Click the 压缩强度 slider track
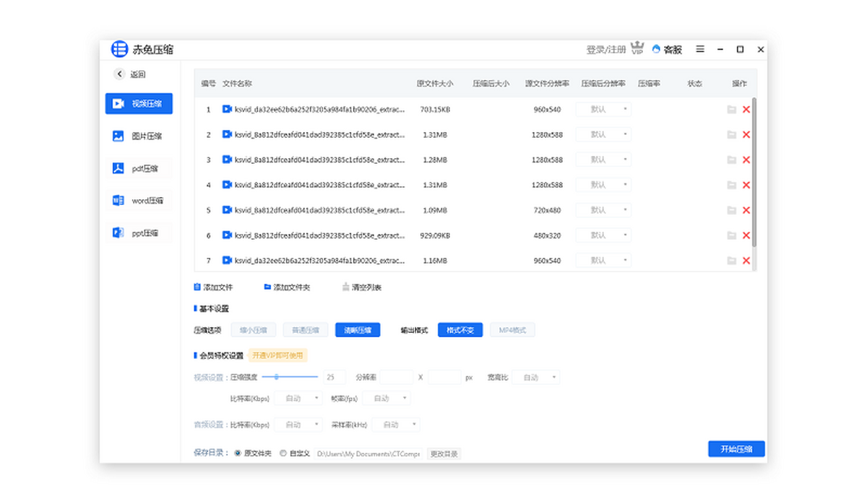This screenshot has width=867, height=504. pos(290,377)
